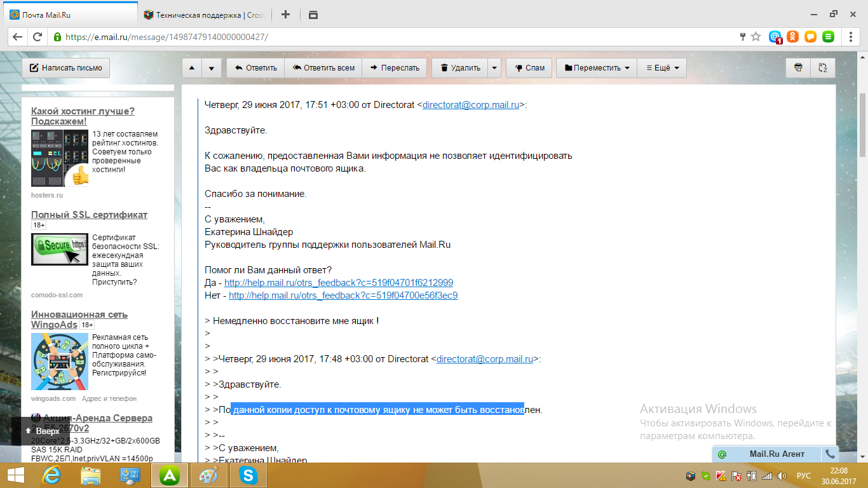Viewport: 868px width, 488px height.
Task: Open Windows Start button
Action: pos(15,475)
